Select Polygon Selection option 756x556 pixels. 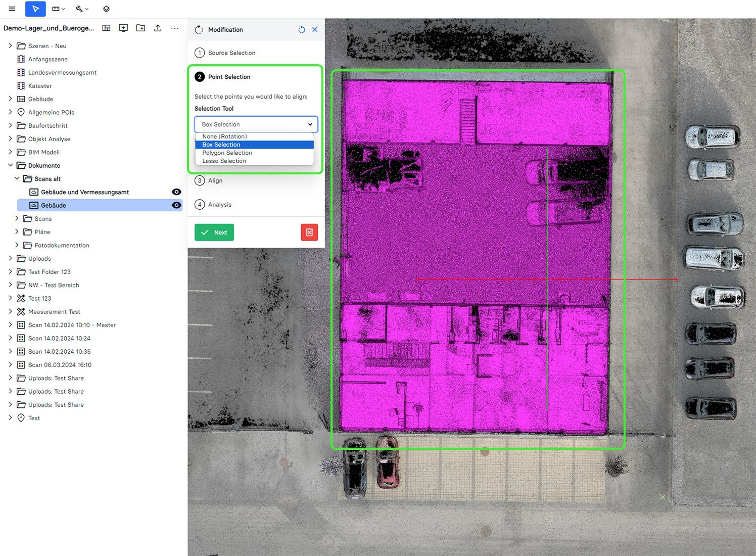click(227, 153)
